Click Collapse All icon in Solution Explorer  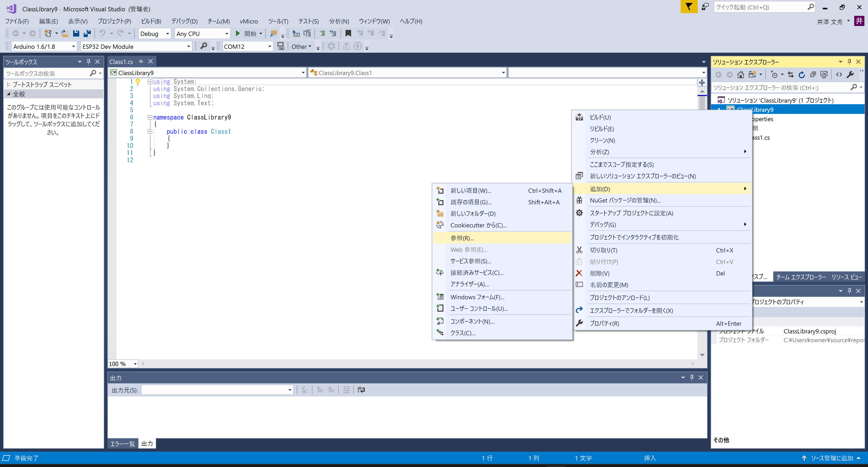tap(813, 75)
